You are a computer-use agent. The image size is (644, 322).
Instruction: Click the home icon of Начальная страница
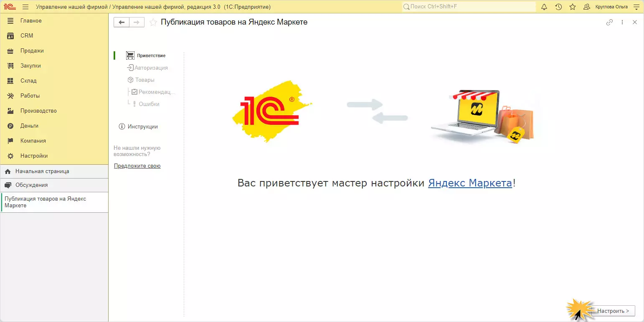(8, 171)
